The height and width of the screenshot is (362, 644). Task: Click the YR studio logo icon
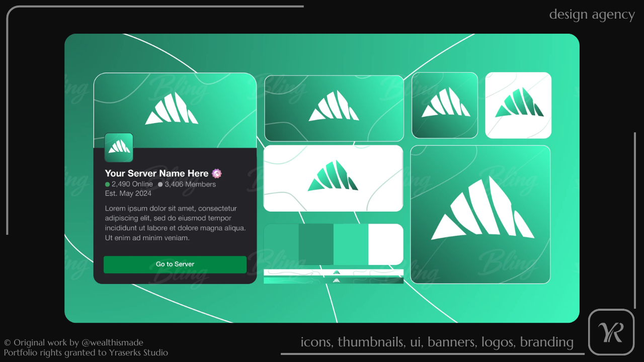pyautogui.click(x=611, y=332)
